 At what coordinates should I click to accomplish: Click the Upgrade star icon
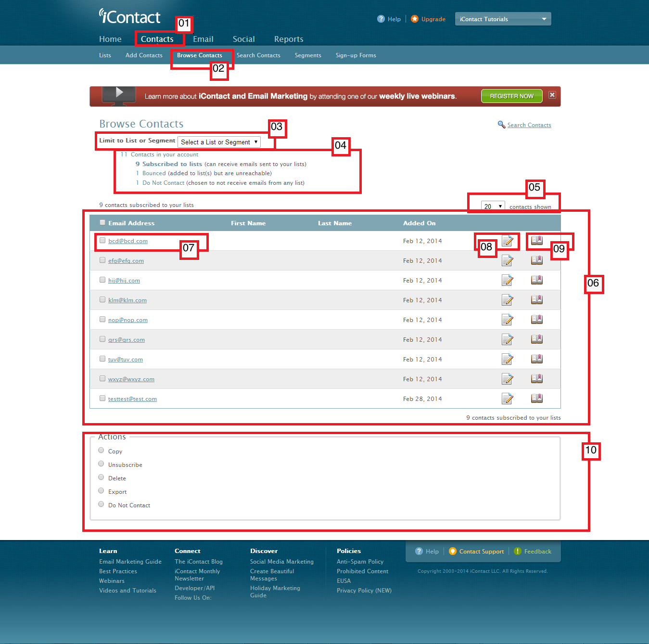[x=415, y=19]
